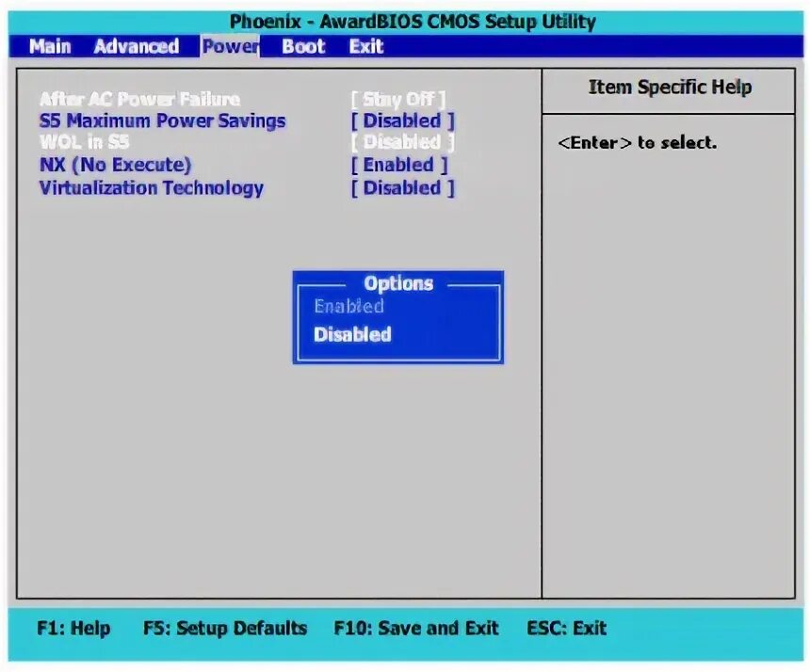Screen dimensions: 810x672
Task: Choose Disabled in the Options popup
Action: click(x=352, y=334)
